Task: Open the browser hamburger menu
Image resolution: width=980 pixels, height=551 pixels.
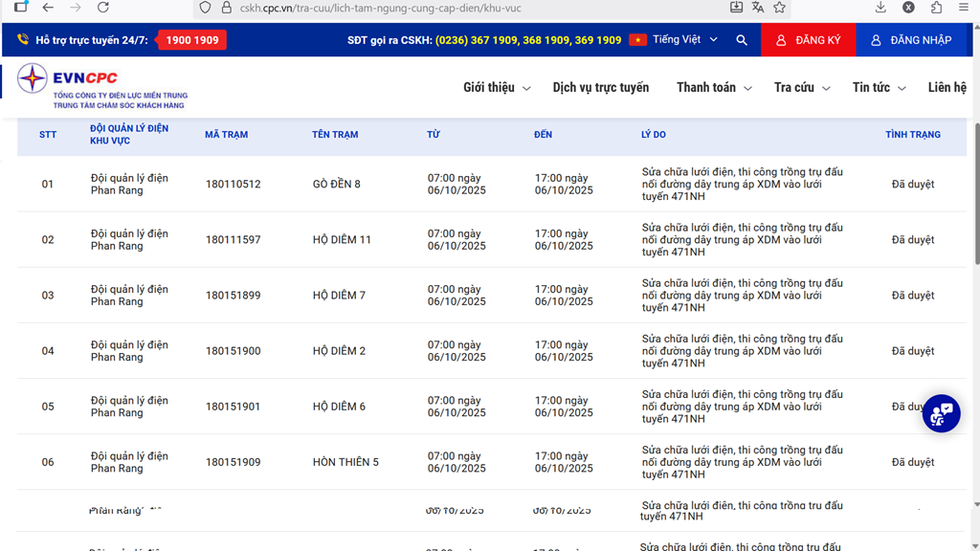Action: coord(964,8)
